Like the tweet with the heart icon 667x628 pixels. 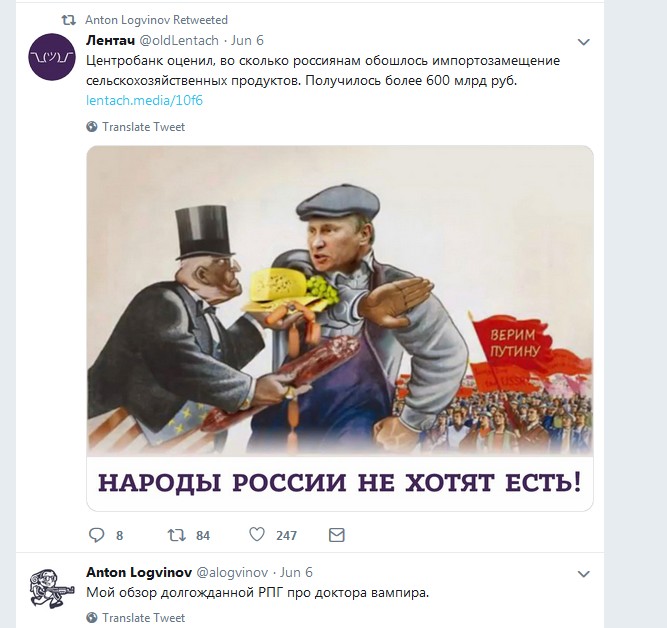tap(257, 534)
